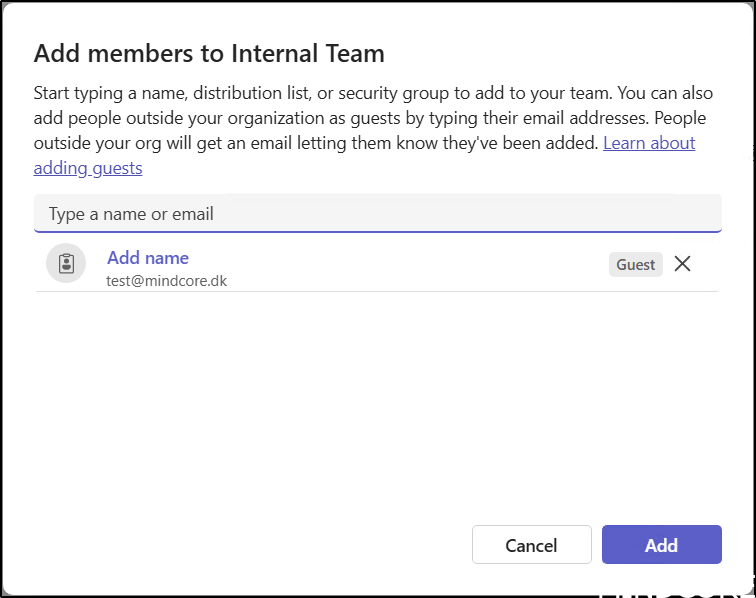
Task: Focus the Type a name or email field
Action: pyautogui.click(x=377, y=214)
